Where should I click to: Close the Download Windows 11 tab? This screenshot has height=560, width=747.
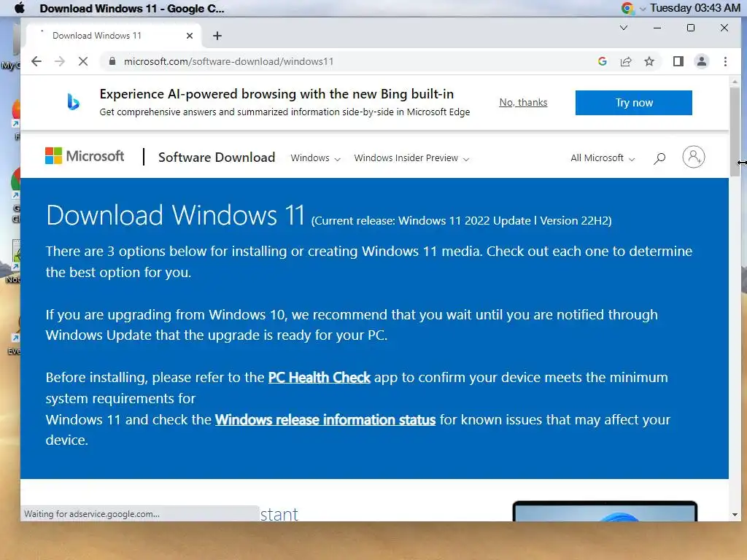point(190,36)
